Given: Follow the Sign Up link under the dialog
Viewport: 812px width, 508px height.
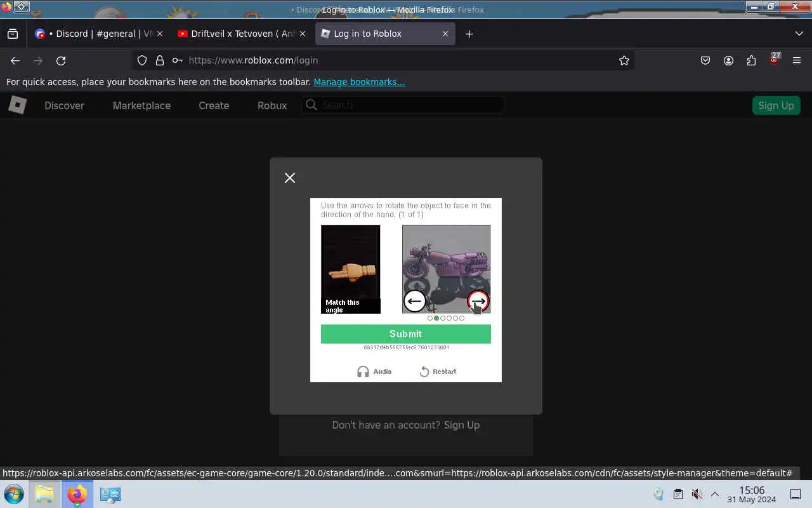Looking at the screenshot, I should pos(462,425).
